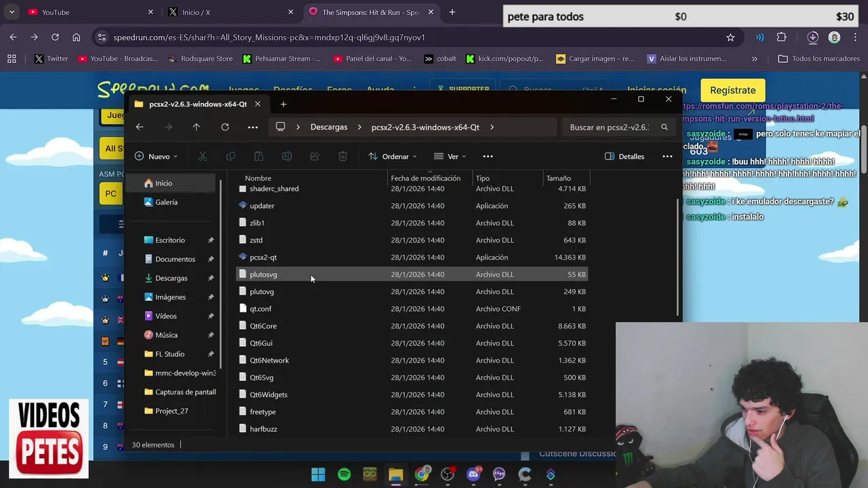868x488 pixels.
Task: Select the updater application file
Action: tap(412, 205)
